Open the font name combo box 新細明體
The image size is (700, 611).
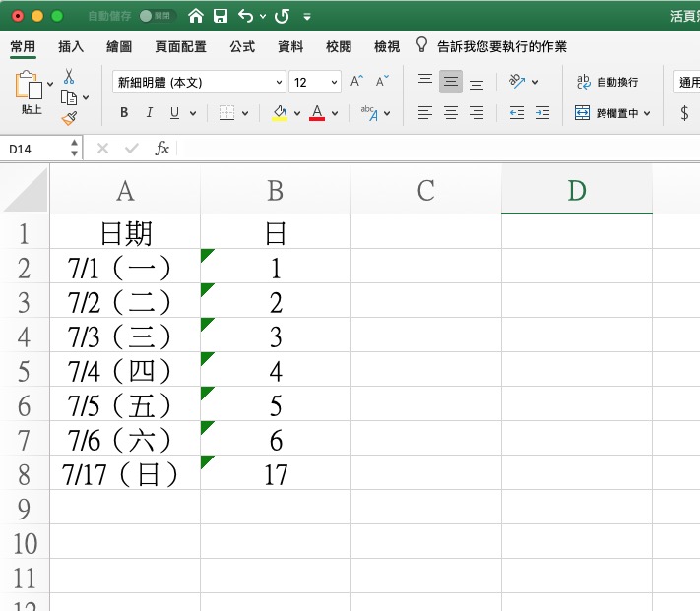point(199,82)
